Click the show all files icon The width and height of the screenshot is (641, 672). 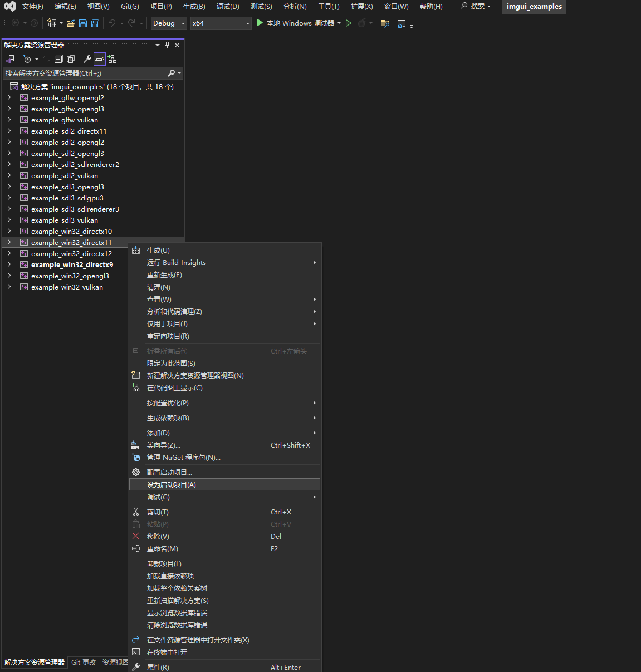tap(71, 59)
